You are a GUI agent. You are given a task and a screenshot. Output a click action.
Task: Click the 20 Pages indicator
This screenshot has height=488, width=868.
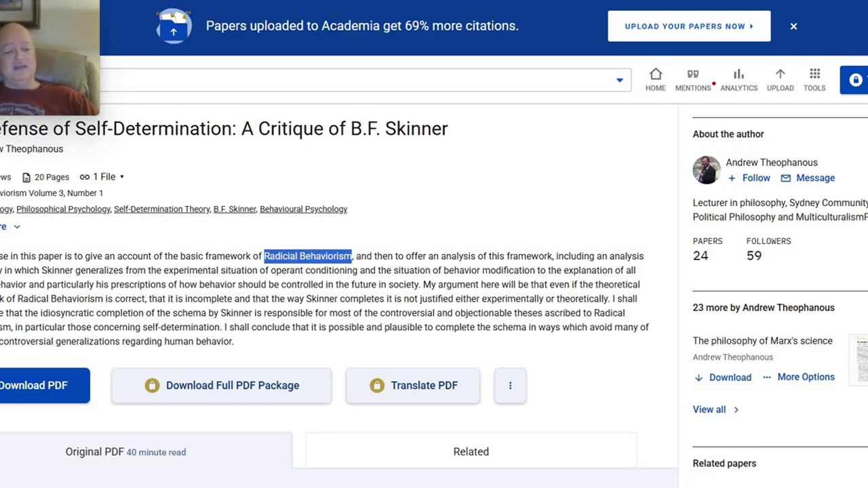coord(45,177)
